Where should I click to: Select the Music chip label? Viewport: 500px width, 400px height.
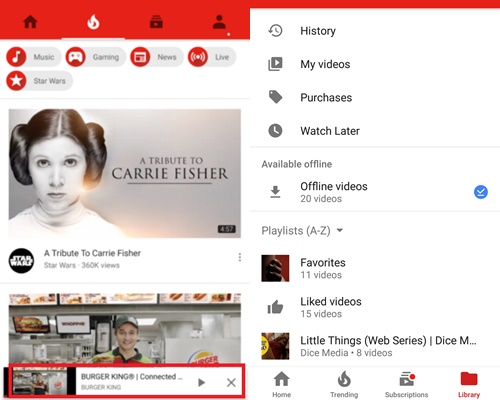coord(44,57)
